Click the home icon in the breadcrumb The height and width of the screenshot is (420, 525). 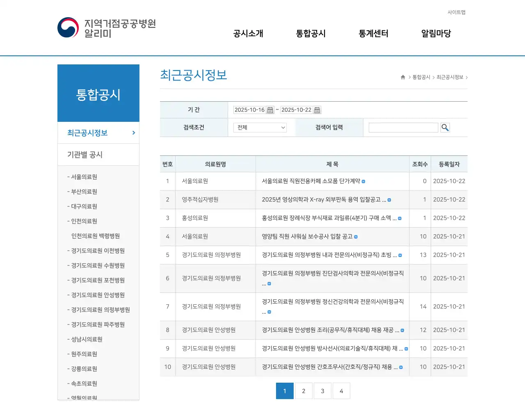pos(402,77)
